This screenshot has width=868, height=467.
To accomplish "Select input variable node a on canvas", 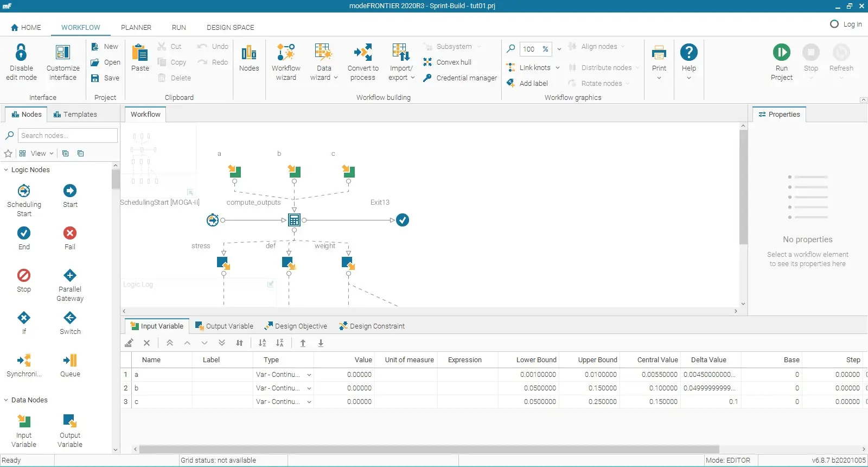I will (234, 172).
